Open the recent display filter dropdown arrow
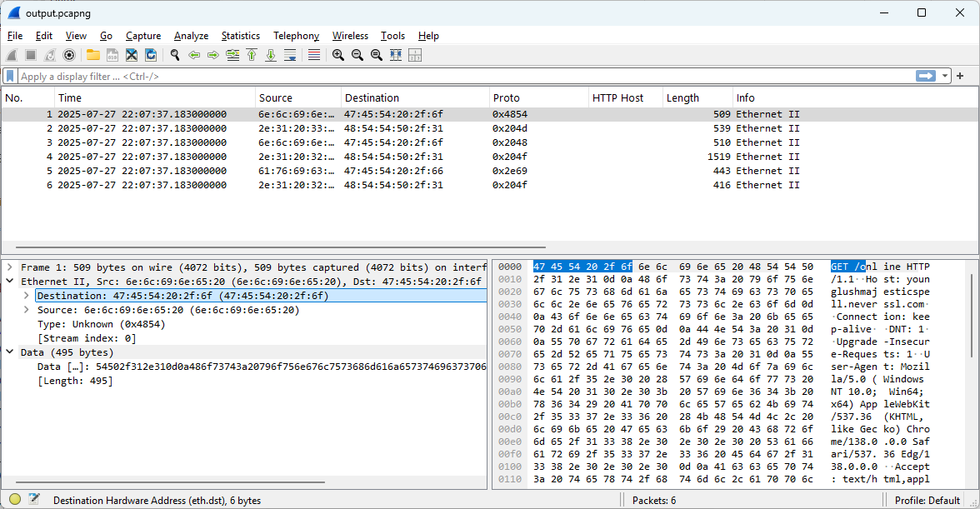This screenshot has width=980, height=509. (944, 76)
